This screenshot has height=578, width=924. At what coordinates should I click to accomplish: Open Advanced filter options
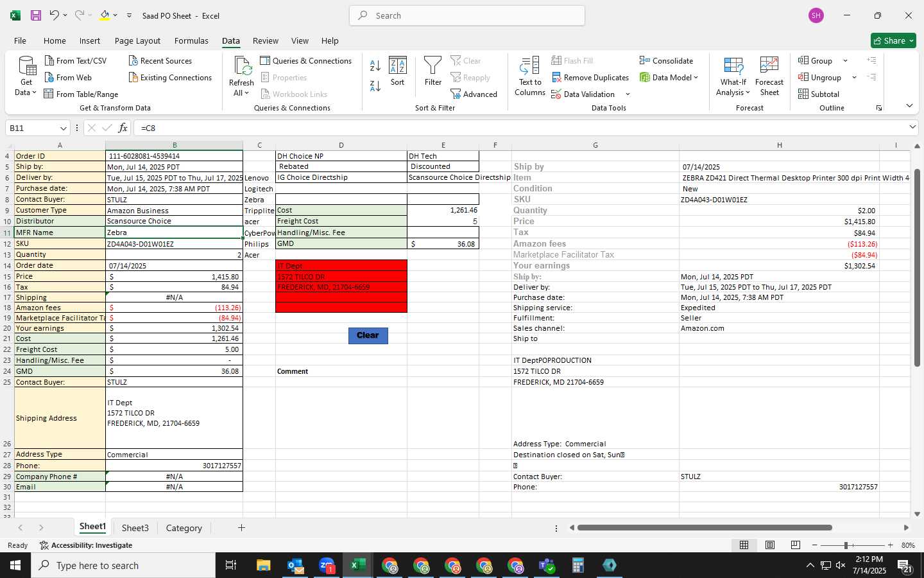(x=474, y=94)
